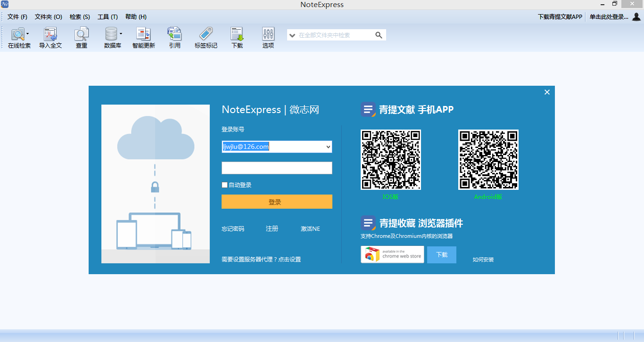Viewport: 644px width, 342px height.
Task: Open the 文件夹 (O) menu
Action: 49,17
